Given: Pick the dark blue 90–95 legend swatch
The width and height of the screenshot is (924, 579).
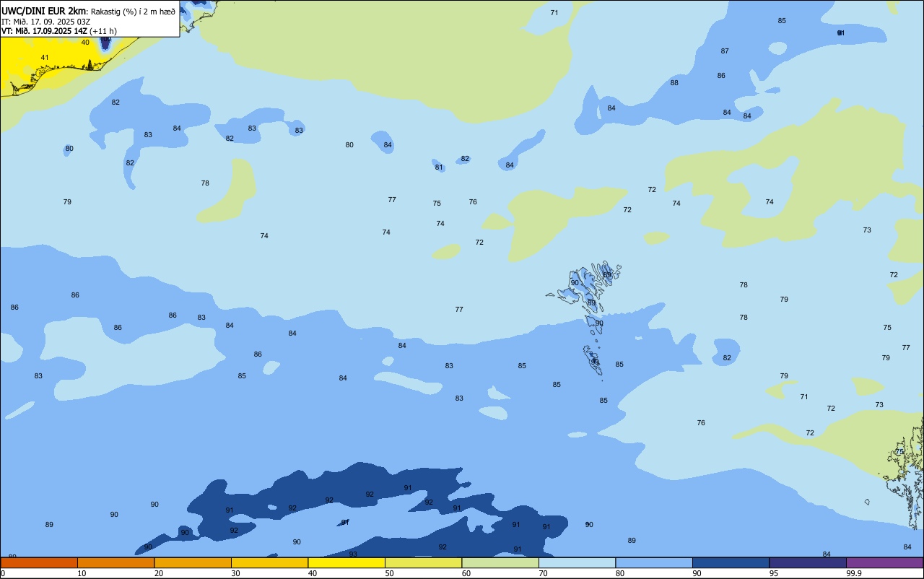Looking at the screenshot, I should 731,562.
